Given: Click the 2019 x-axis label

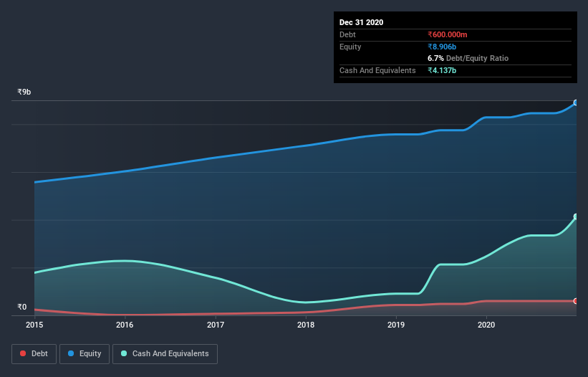Looking at the screenshot, I should pyautogui.click(x=396, y=325).
